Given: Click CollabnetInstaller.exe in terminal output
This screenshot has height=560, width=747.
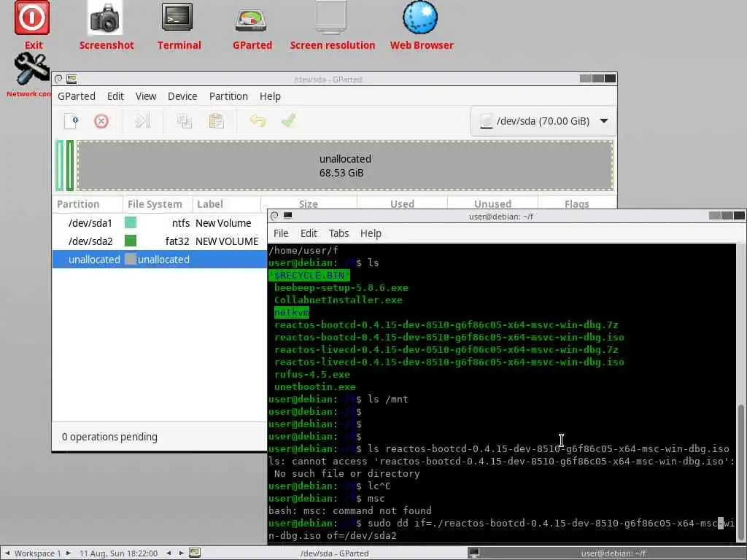Looking at the screenshot, I should pos(338,300).
